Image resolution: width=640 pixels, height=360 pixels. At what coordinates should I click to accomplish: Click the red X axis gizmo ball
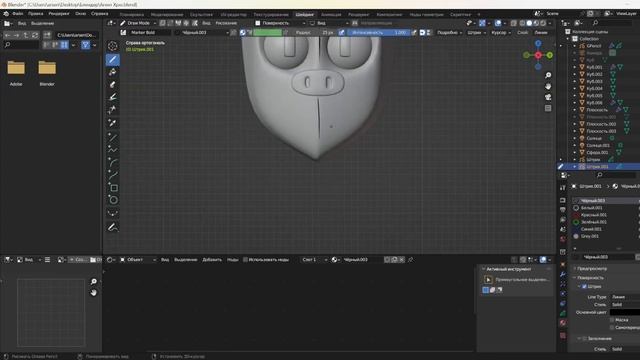538,55
